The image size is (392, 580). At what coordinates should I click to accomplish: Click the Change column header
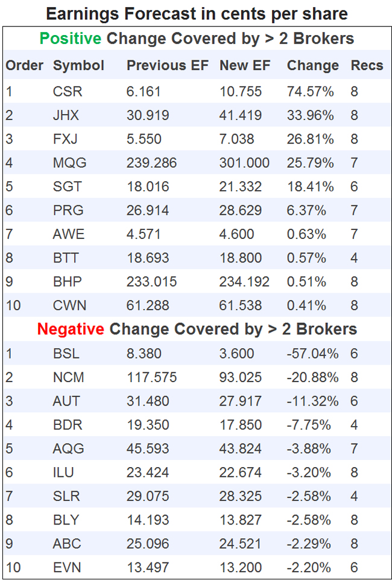pos(312,66)
